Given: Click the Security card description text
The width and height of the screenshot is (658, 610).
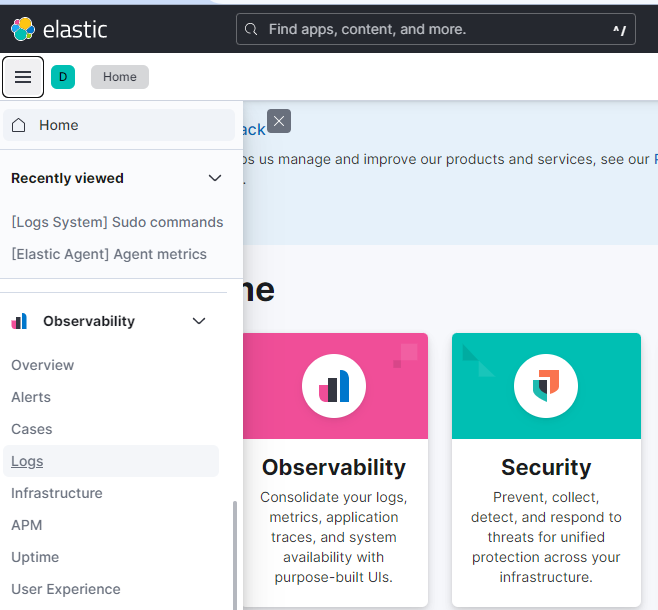Looking at the screenshot, I should [x=546, y=537].
